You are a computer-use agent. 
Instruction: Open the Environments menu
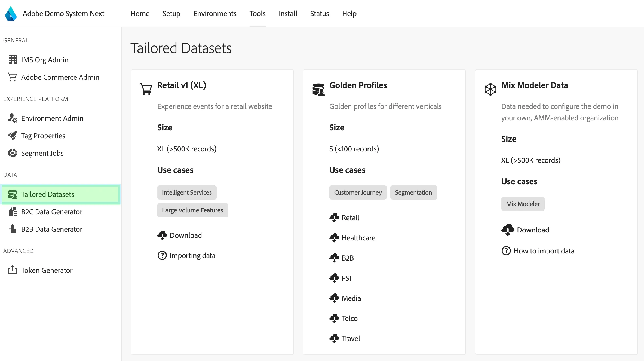point(215,14)
